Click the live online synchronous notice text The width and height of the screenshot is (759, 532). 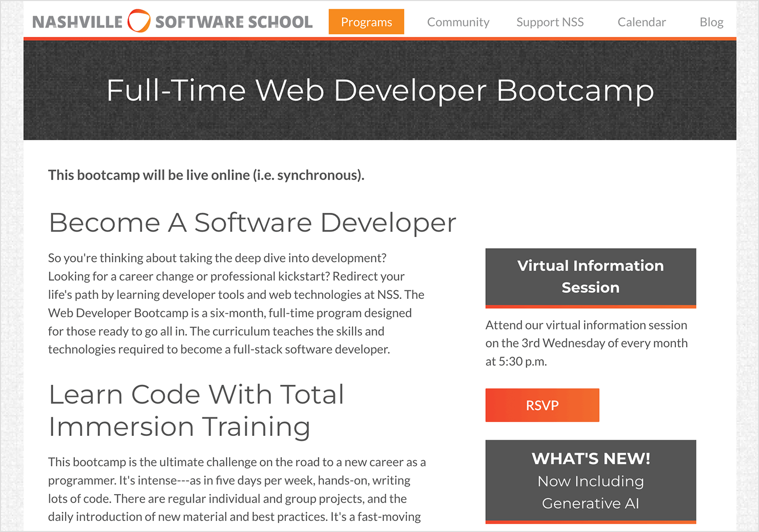[x=206, y=175]
